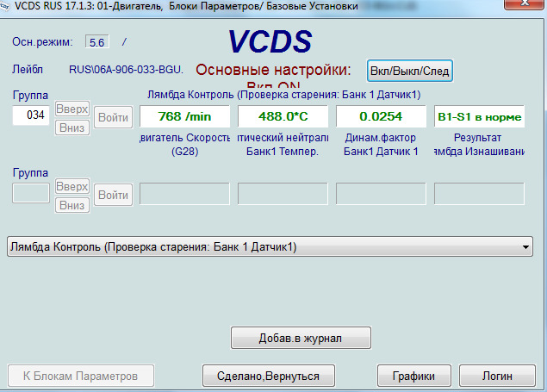Click Сделано,Вернуться button

tap(268, 376)
